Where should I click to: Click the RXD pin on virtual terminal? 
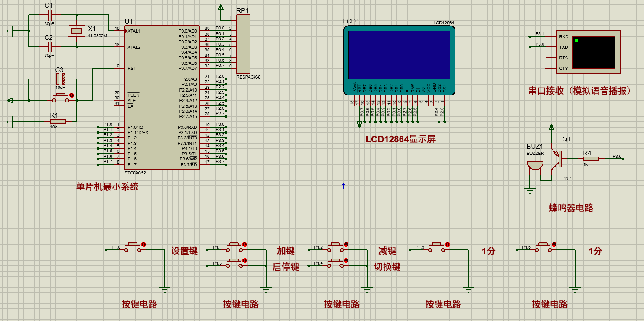[563, 37]
